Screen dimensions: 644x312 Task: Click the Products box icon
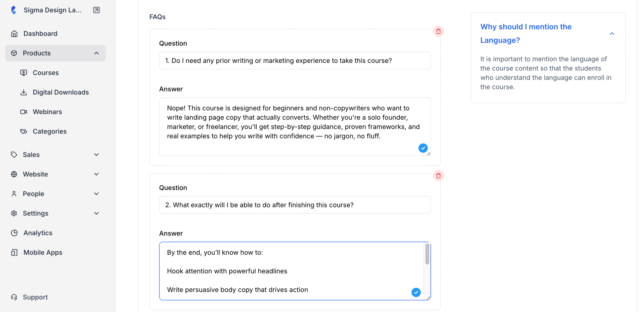pos(14,53)
